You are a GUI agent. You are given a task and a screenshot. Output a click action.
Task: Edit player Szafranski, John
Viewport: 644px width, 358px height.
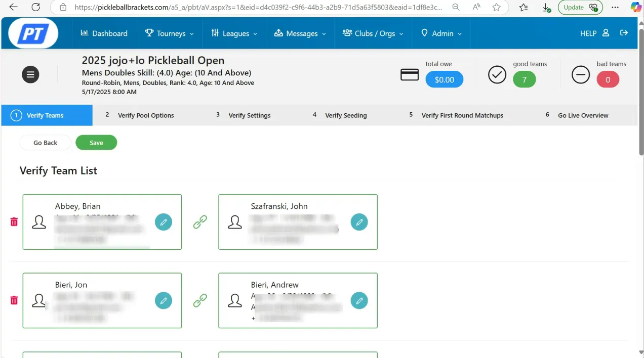(359, 221)
